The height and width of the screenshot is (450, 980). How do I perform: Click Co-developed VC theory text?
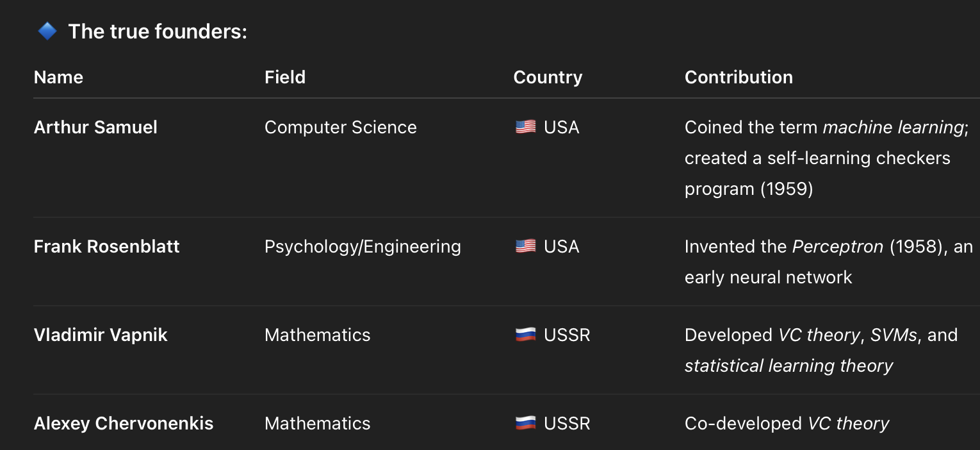tap(787, 423)
